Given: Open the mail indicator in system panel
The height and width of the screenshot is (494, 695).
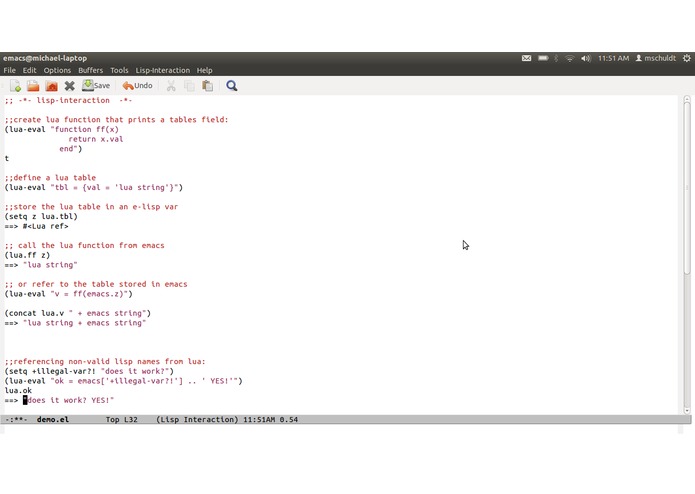Looking at the screenshot, I should coord(526,58).
